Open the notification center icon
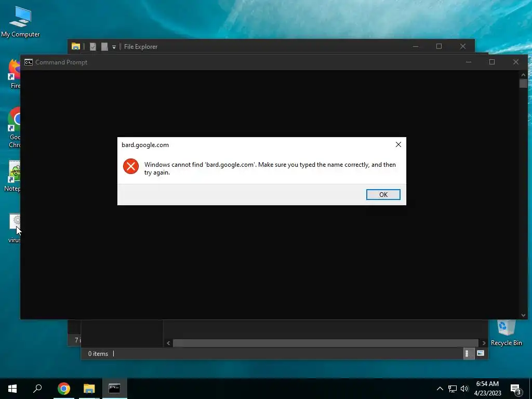This screenshot has width=532, height=399. [516, 389]
